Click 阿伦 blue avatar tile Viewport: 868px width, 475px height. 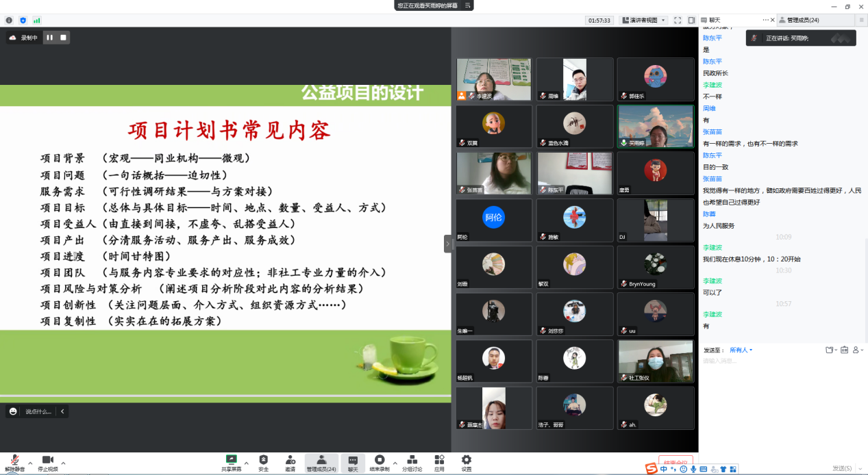[494, 220]
